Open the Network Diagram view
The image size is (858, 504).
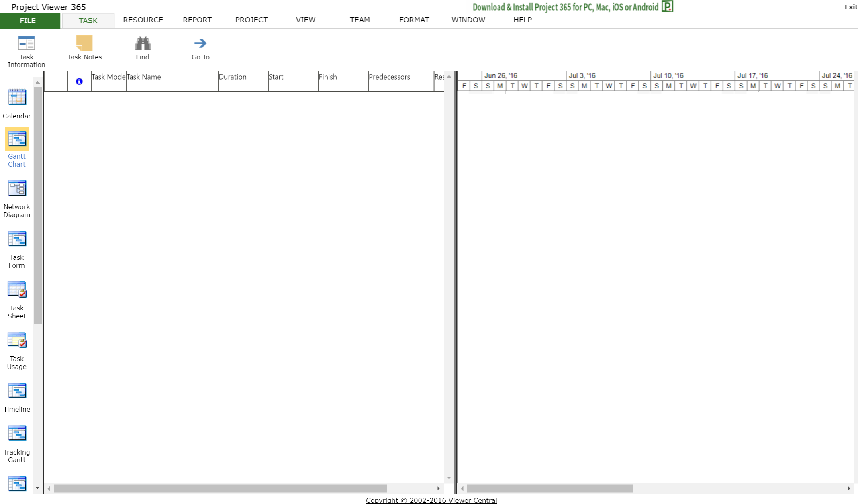pos(17,188)
